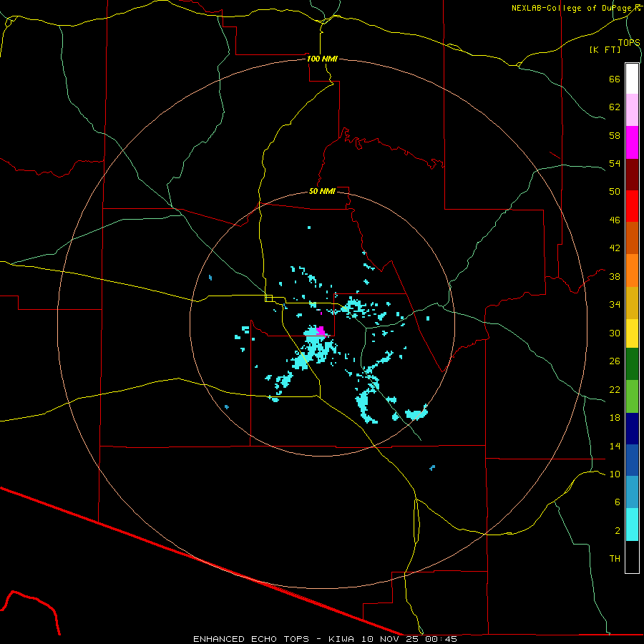Click the light pink 62 K FT legend swatch
This screenshot has height=644, width=644.
pyautogui.click(x=632, y=110)
